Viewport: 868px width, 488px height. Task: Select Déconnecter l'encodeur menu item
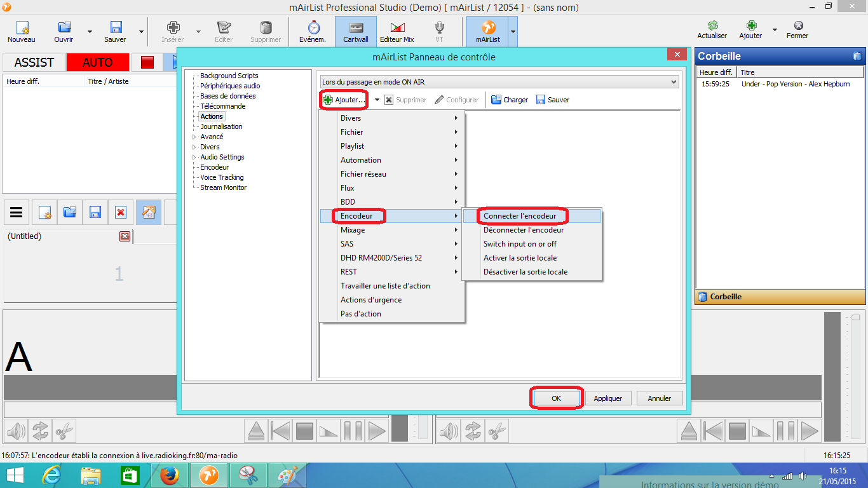532,230
